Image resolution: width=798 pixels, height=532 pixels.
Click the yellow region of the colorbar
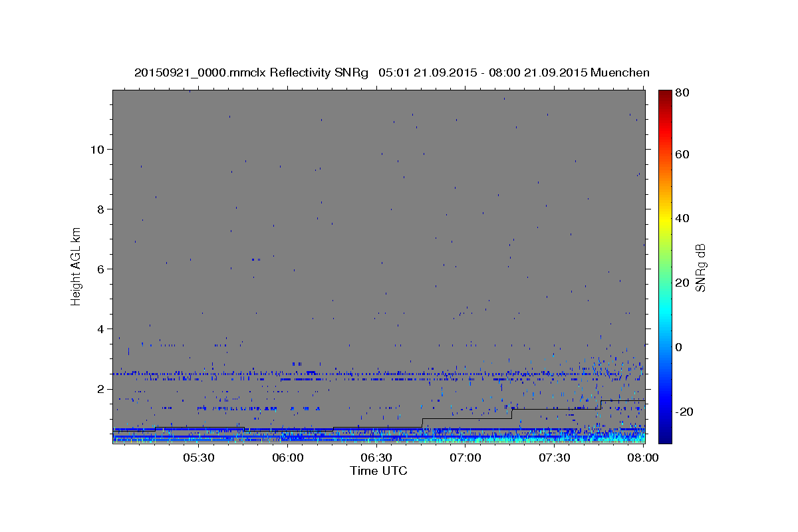click(x=665, y=219)
